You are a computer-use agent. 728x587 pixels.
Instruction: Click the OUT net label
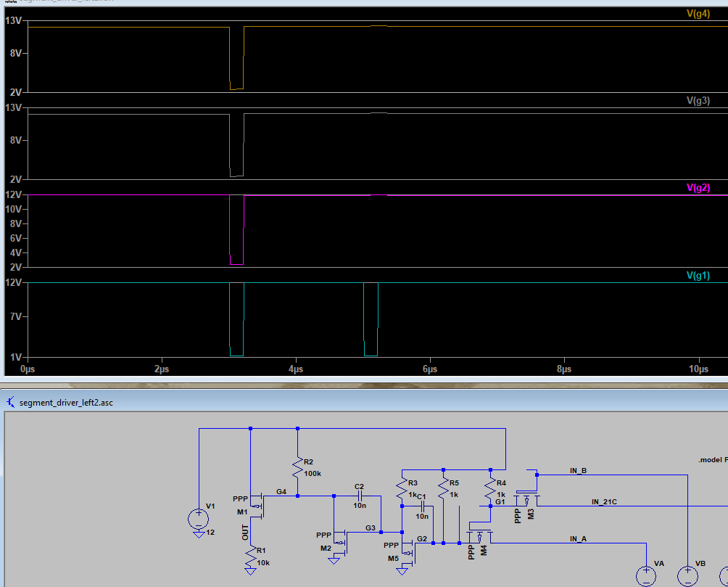(245, 533)
